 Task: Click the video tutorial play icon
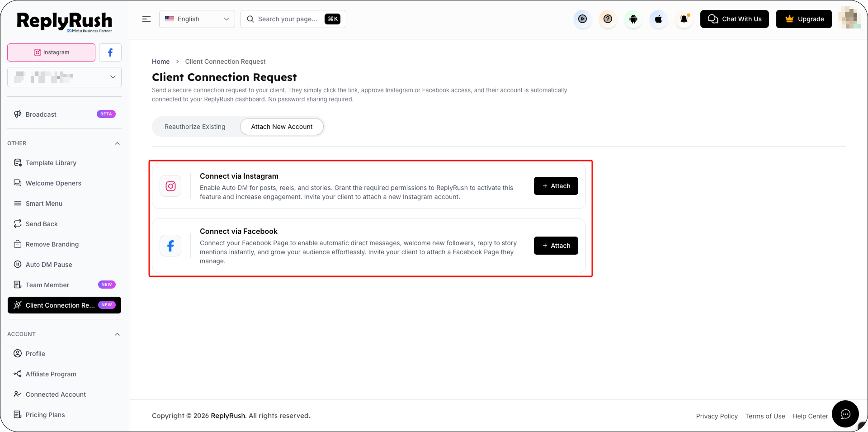(582, 19)
